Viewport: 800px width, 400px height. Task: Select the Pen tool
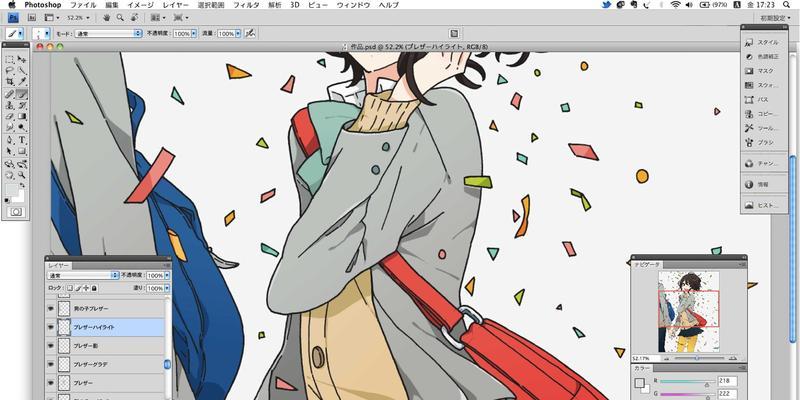tap(9, 140)
